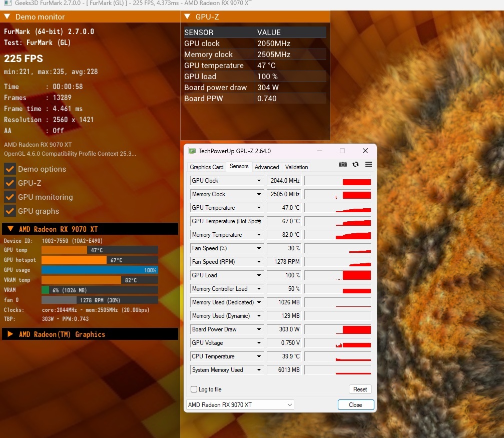Uncheck the GPU-Z checkbox in Demo monitor
Viewport: 504px width, 438px height.
point(10,183)
